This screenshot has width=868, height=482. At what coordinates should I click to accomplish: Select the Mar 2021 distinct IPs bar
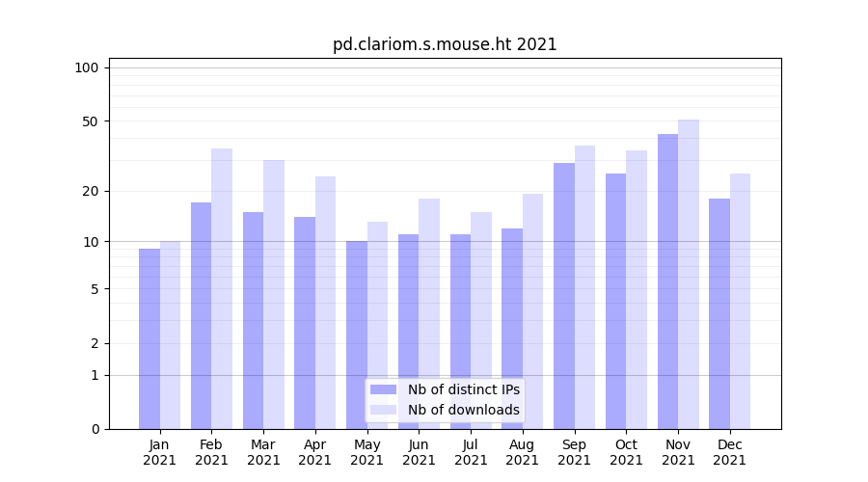click(253, 320)
